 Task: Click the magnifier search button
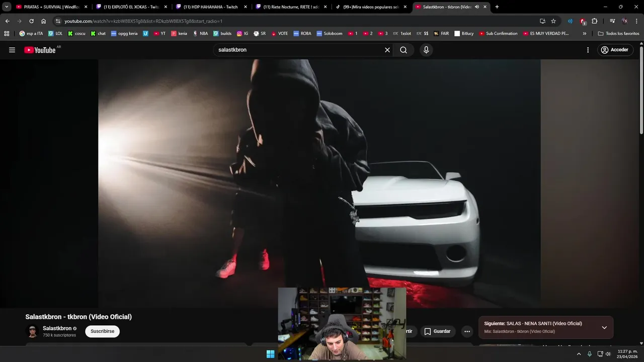pyautogui.click(x=404, y=50)
